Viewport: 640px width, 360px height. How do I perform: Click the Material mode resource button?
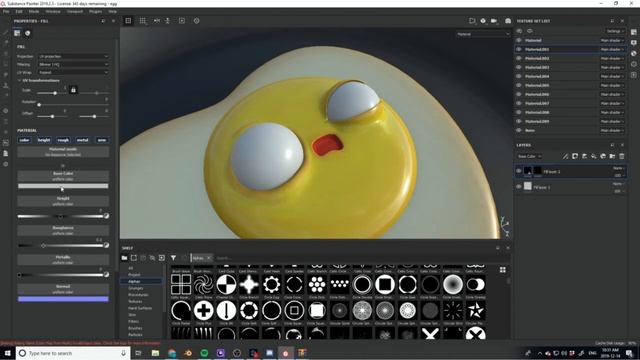click(63, 152)
